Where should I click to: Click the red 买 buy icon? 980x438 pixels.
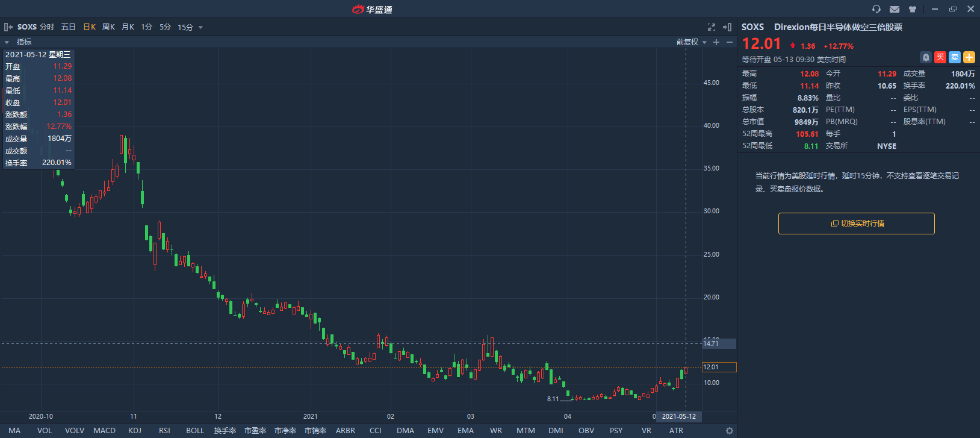940,57
